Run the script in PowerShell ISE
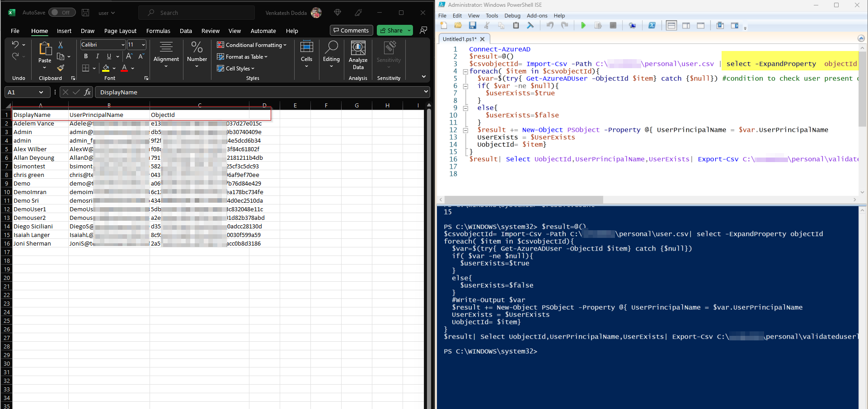The image size is (868, 409). (x=583, y=26)
